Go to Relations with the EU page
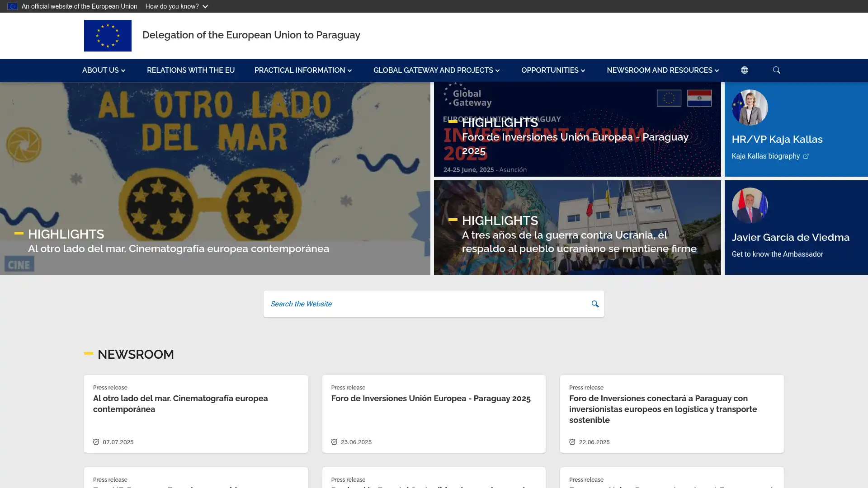Image resolution: width=868 pixels, height=488 pixels. (190, 70)
